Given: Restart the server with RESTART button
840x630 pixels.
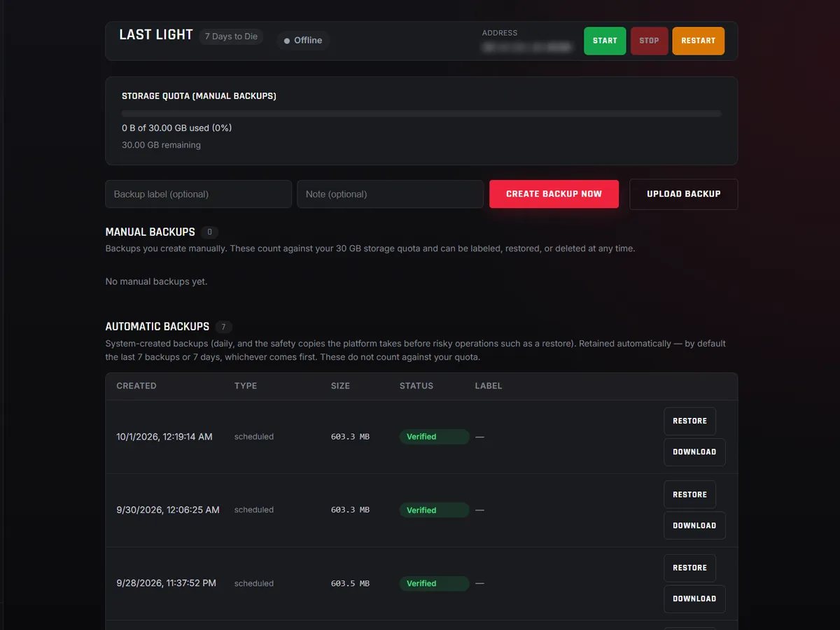Looking at the screenshot, I should click(698, 41).
